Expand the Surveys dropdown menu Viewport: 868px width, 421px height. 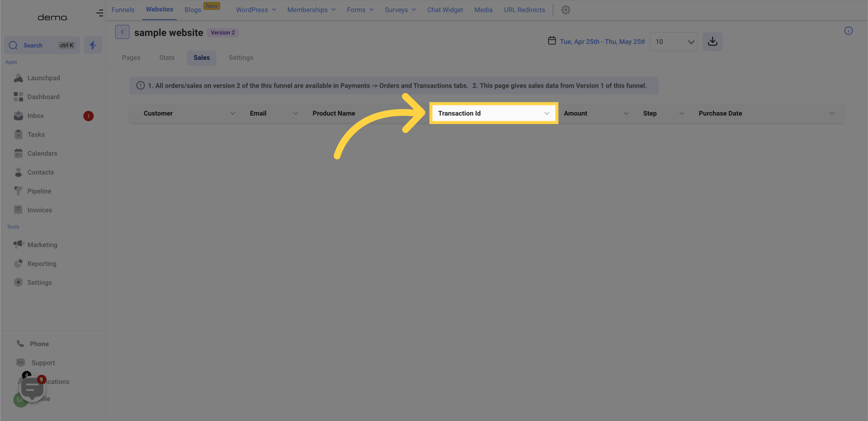point(400,10)
